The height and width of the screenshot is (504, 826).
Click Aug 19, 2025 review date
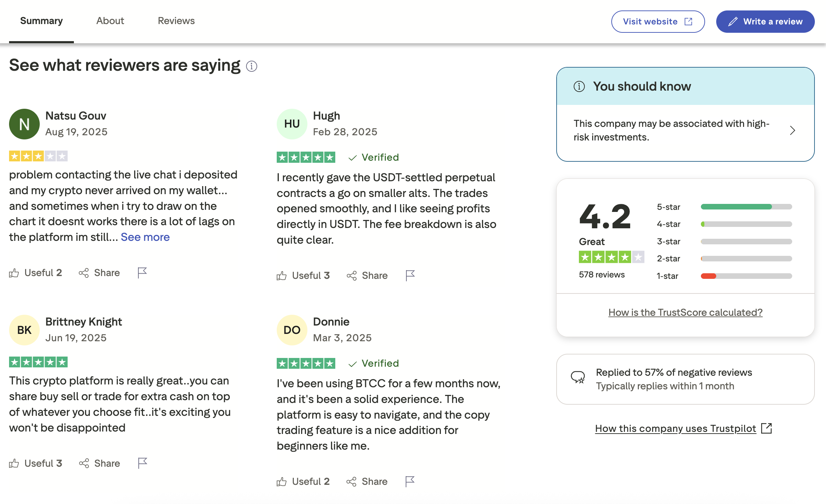tap(76, 132)
